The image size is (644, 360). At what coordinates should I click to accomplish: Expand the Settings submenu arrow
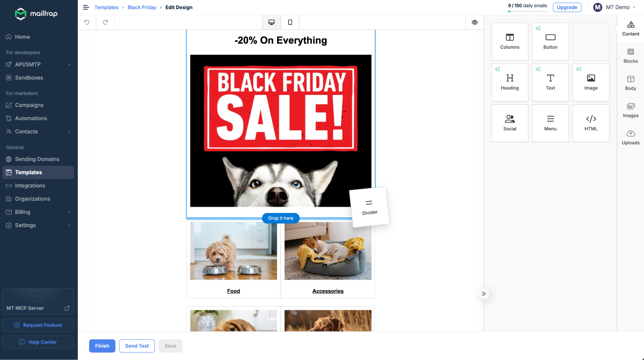(x=69, y=225)
